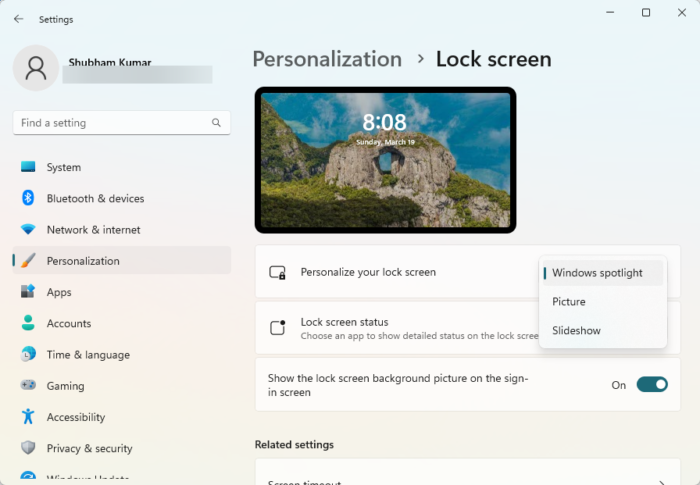Click the Personalization sidebar label

click(83, 261)
